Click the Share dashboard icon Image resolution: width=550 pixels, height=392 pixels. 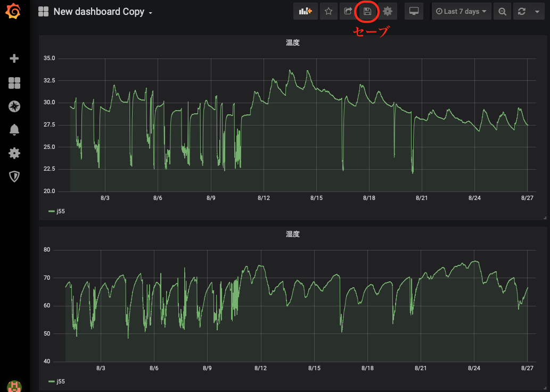(x=348, y=11)
